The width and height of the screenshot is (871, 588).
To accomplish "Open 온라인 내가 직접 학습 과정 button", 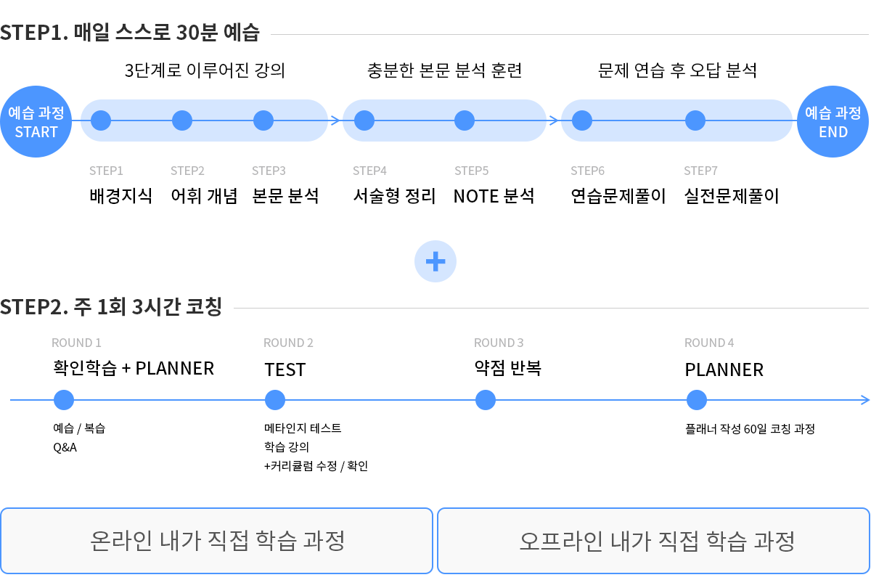I will pyautogui.click(x=217, y=541).
